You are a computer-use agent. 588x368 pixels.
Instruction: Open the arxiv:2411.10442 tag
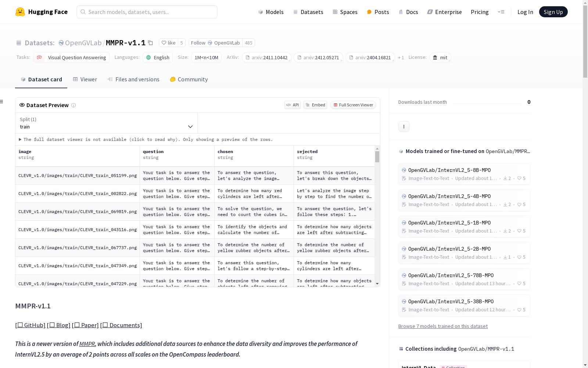(266, 57)
